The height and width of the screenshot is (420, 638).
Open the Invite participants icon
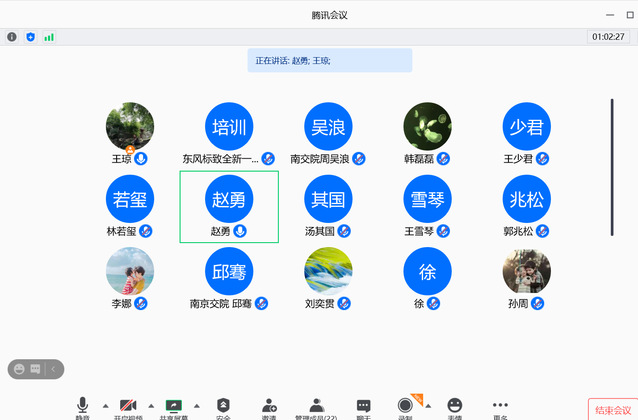tap(269, 407)
